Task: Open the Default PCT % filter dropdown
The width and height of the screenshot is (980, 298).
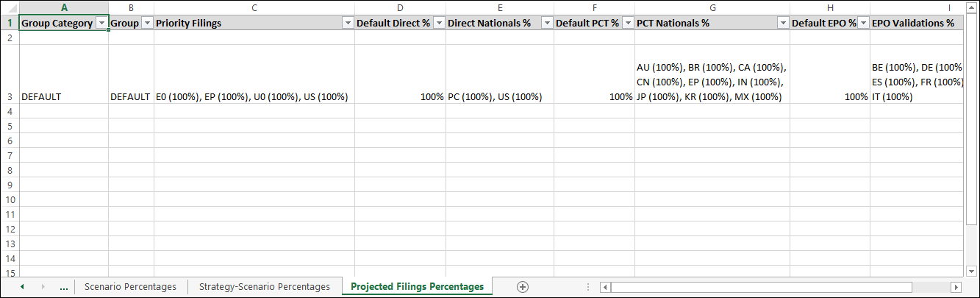Action: (627, 24)
